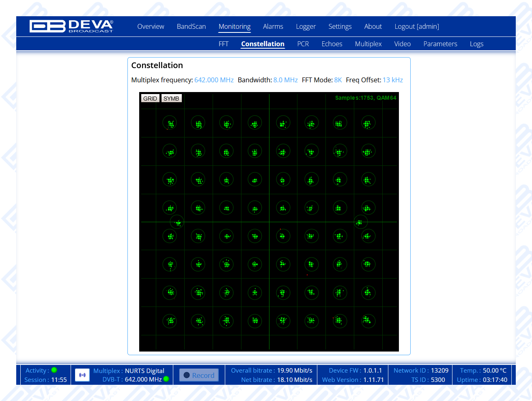Image resolution: width=532 pixels, height=401 pixels.
Task: Switch to the FFT tab
Action: 223,44
